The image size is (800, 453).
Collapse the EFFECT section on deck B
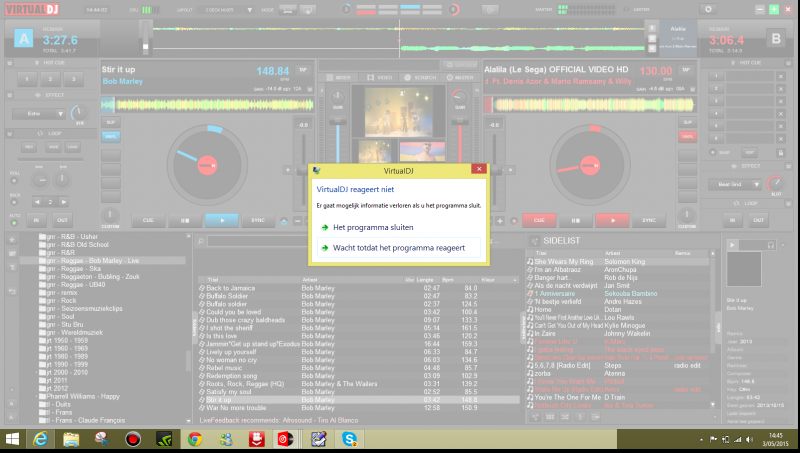tap(788, 166)
